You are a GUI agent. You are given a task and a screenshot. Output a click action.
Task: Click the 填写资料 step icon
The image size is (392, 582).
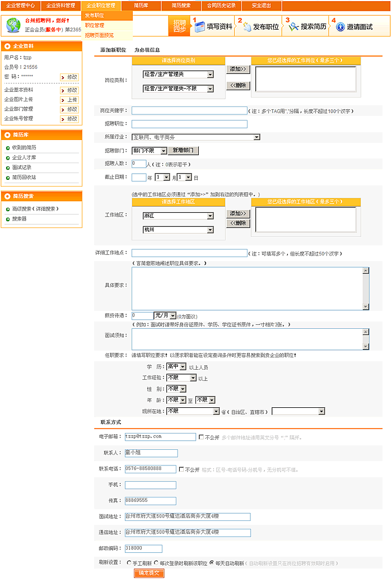(200, 26)
